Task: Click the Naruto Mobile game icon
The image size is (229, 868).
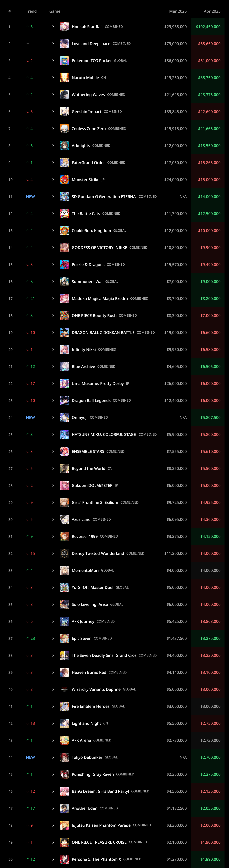Action: (64, 78)
